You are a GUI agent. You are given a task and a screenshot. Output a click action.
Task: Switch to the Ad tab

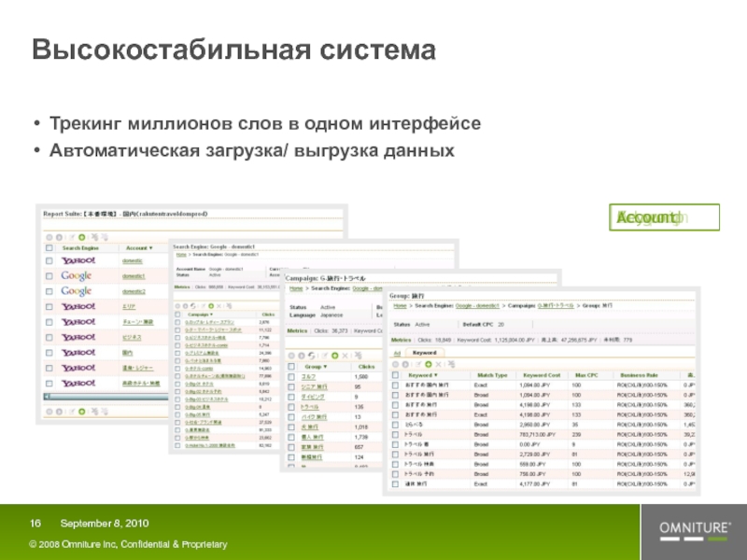tap(397, 353)
